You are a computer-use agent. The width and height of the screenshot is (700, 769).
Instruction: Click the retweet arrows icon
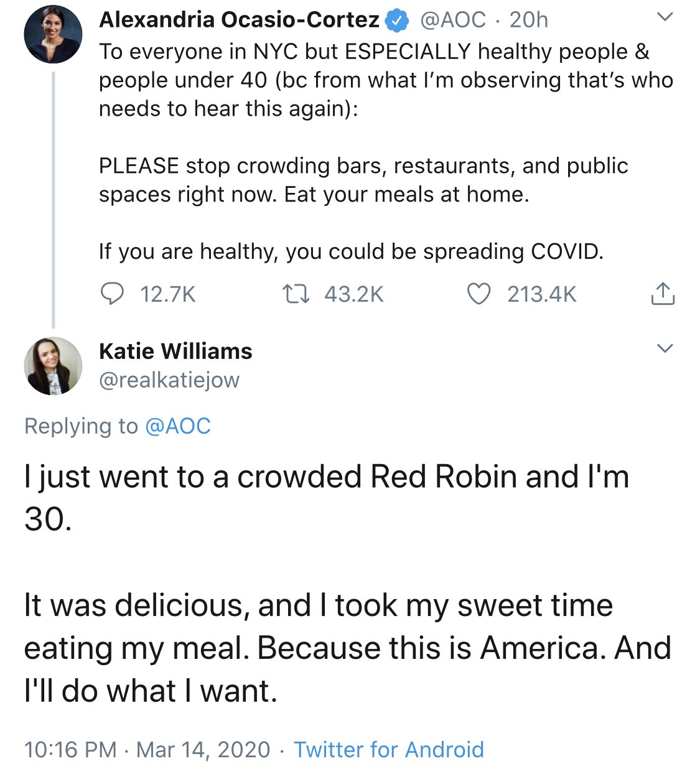click(x=296, y=294)
